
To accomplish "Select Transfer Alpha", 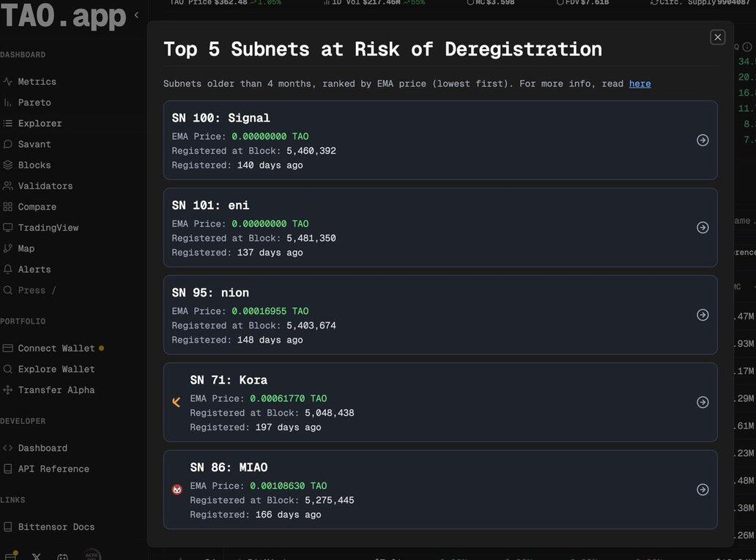I will point(56,390).
